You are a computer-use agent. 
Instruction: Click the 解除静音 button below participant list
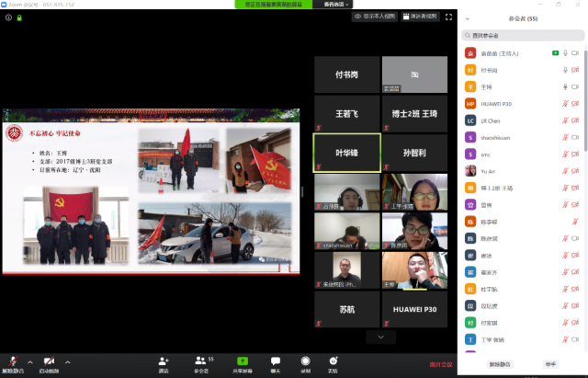click(500, 364)
